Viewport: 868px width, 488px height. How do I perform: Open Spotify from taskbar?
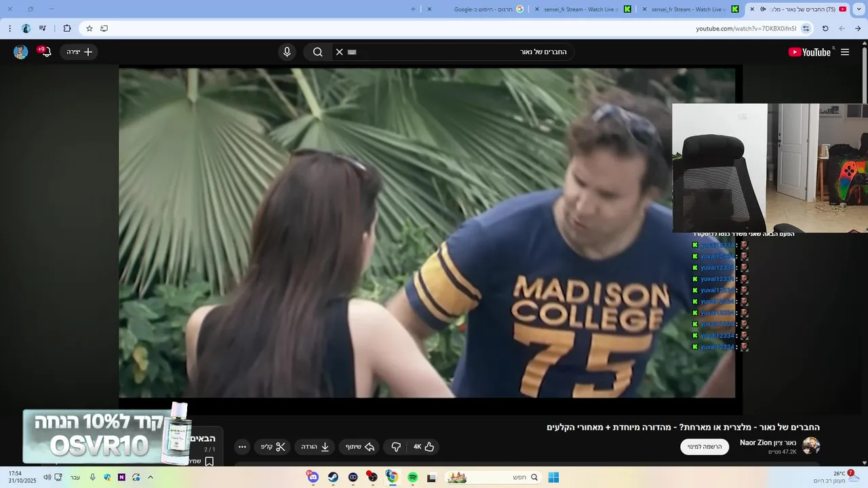[412, 477]
